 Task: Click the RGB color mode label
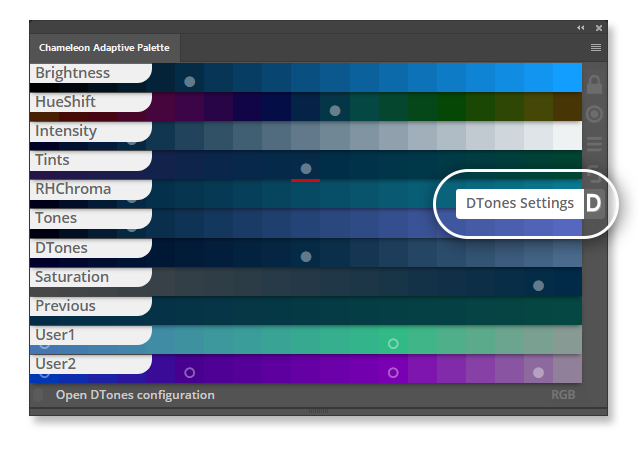coord(563,395)
